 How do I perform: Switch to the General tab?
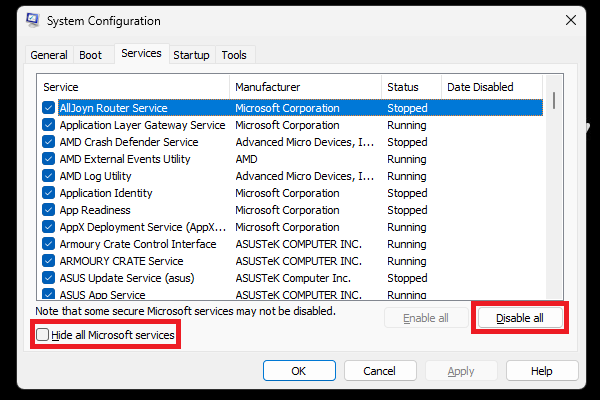point(48,55)
